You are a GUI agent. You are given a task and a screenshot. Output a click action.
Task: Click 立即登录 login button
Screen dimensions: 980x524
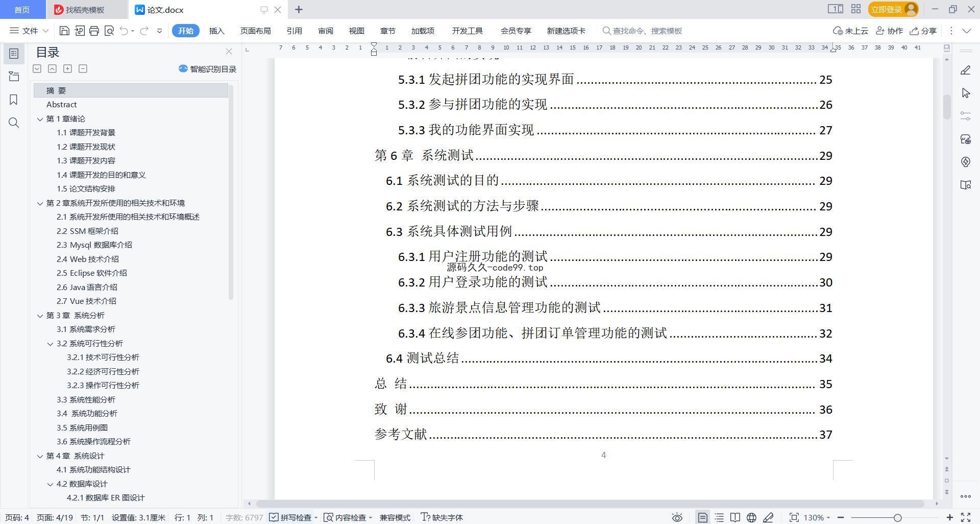click(x=893, y=9)
